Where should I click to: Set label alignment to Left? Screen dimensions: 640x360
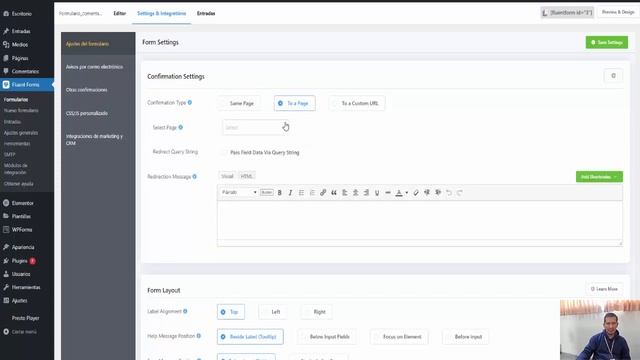[x=273, y=312]
